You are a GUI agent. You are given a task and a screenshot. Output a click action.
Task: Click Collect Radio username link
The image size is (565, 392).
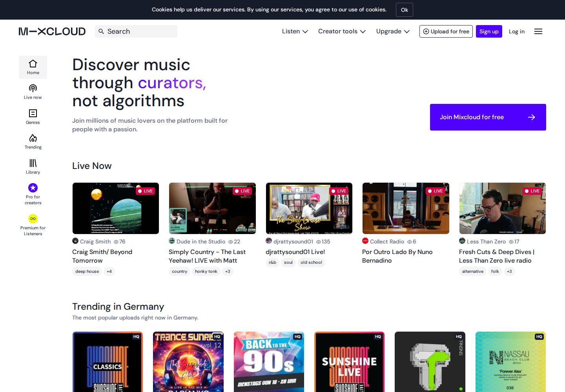pos(387,241)
